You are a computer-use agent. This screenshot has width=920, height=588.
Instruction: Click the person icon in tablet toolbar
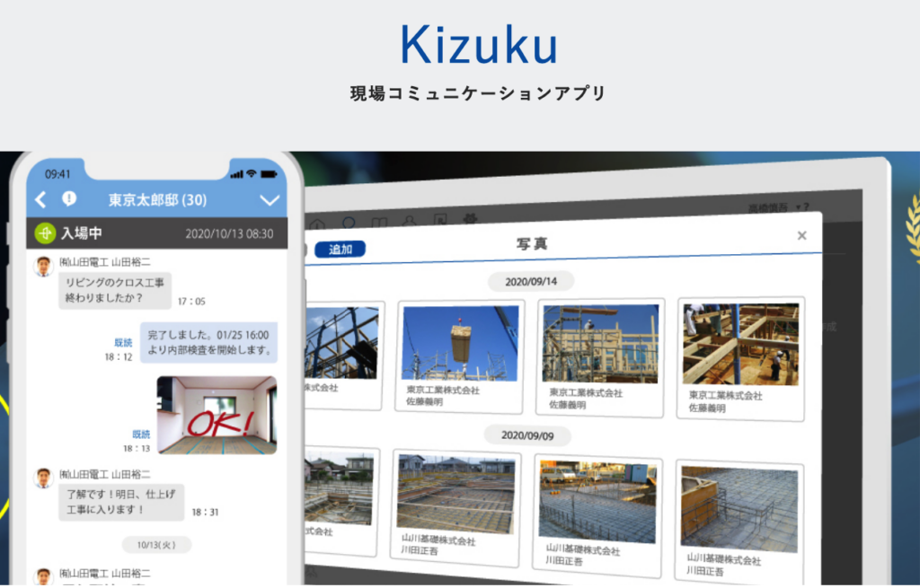coord(409,221)
